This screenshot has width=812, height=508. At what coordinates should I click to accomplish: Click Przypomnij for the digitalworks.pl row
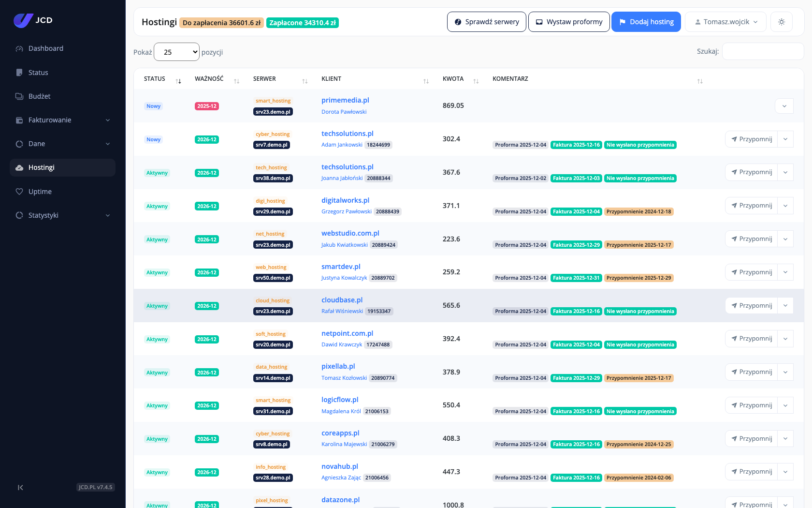[751, 206]
